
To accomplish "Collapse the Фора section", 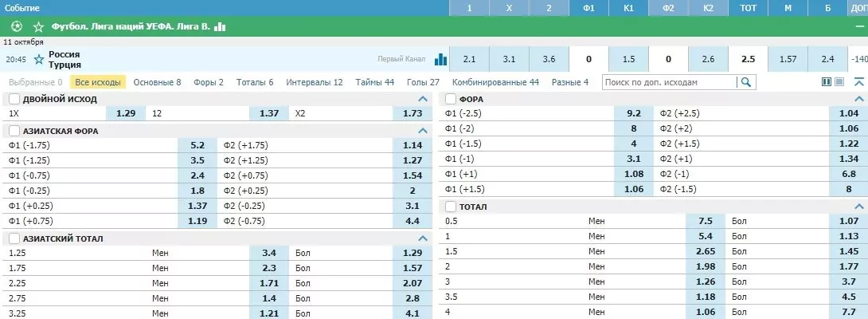I will point(859,100).
